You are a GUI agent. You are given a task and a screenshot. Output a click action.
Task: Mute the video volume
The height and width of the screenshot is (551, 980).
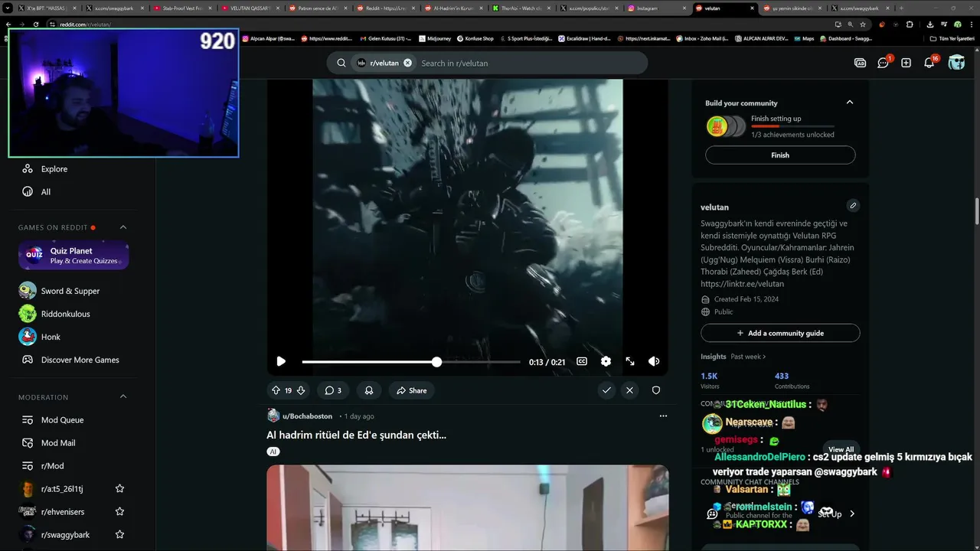pos(654,361)
